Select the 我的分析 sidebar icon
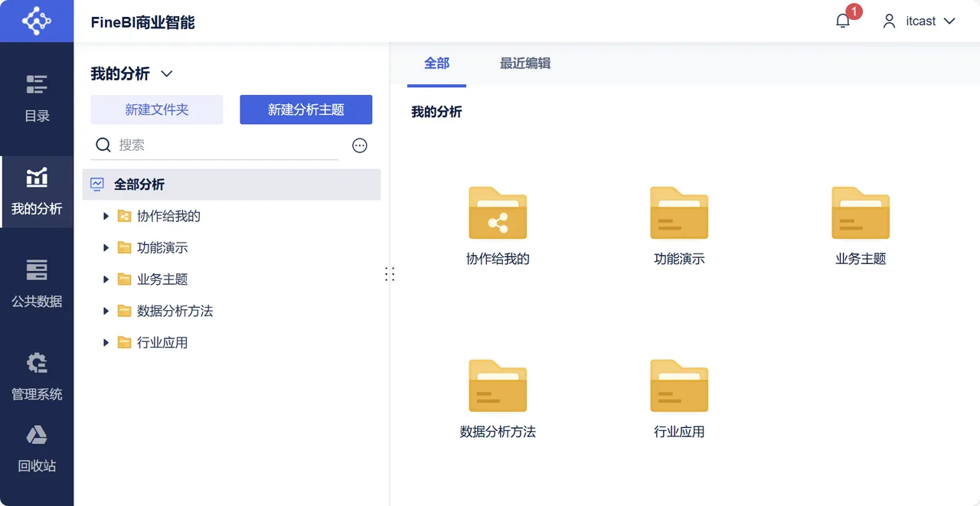The width and height of the screenshot is (980, 506). [37, 178]
